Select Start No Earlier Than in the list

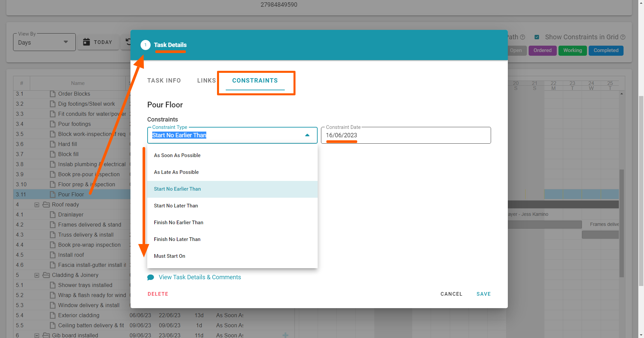point(232,189)
